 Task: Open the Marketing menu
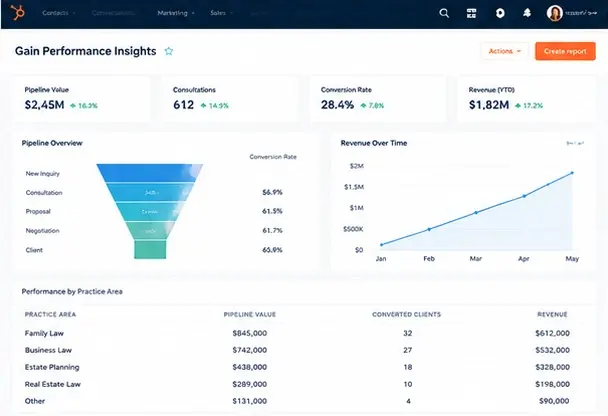176,13
